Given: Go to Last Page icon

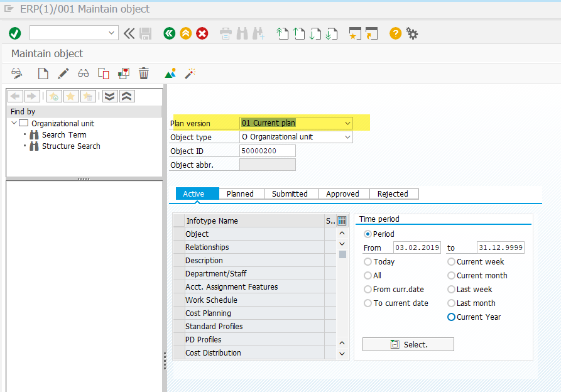Looking at the screenshot, I should tap(332, 34).
